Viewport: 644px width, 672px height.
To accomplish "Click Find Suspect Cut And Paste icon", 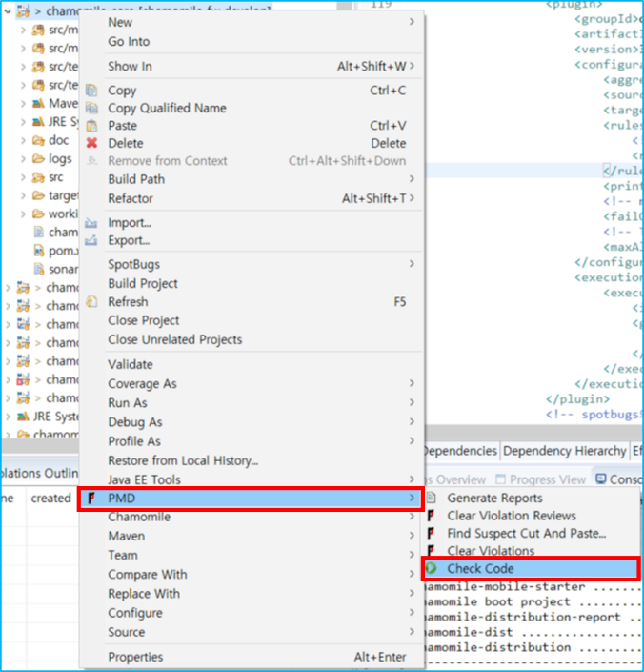I will tap(432, 534).
